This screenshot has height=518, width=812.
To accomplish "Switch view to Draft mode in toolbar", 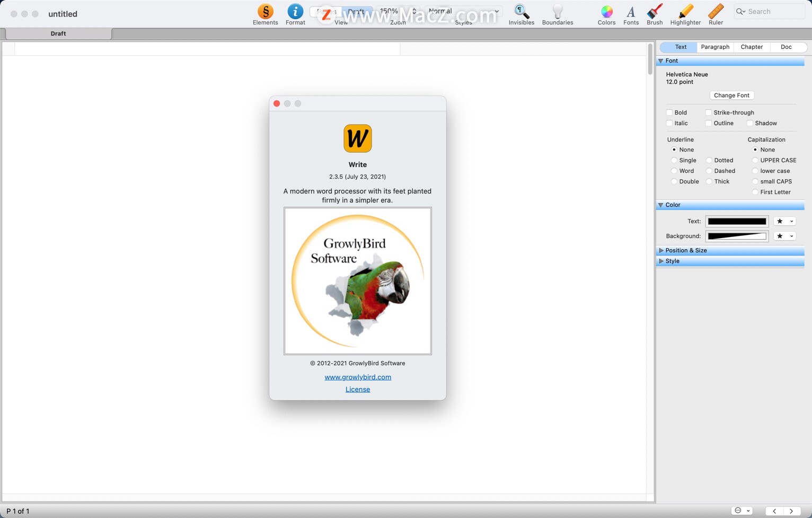I will 356,11.
